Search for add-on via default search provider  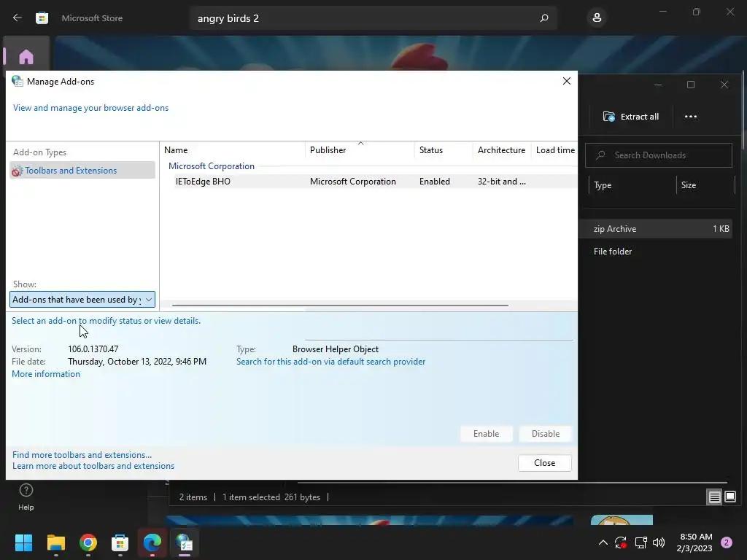(330, 362)
